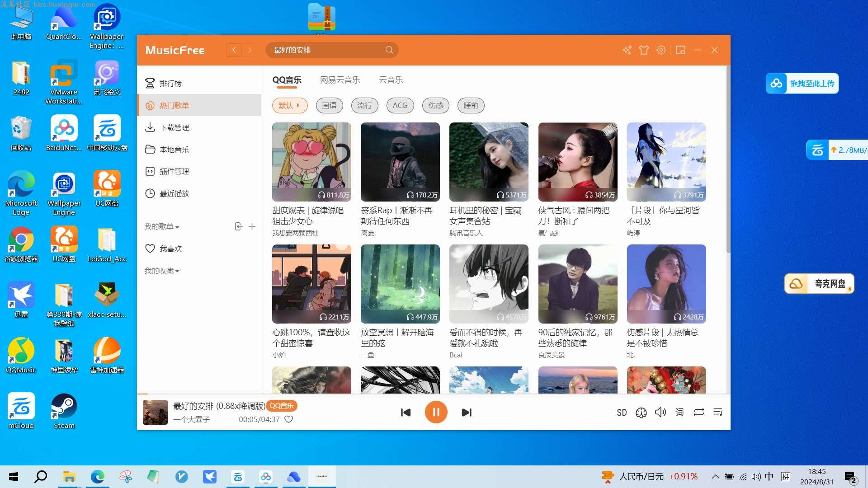868x488 pixels.
Task: Click the import playlist icon beside 我的歌单
Action: coord(239,226)
